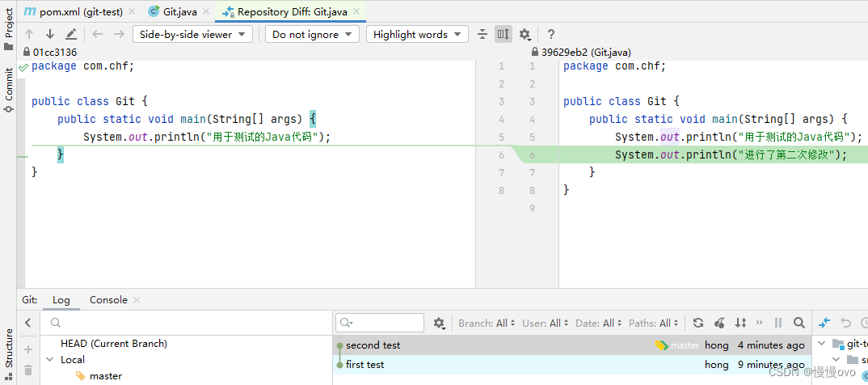Jump to source pencil icon

pos(71,34)
